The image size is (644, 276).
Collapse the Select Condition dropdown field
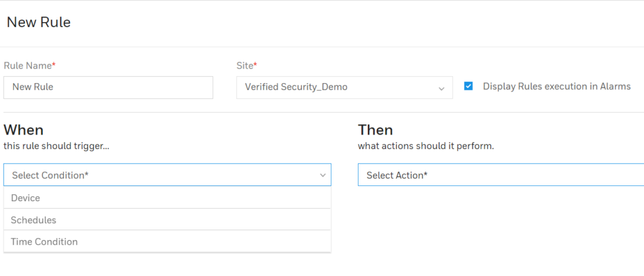pos(167,175)
